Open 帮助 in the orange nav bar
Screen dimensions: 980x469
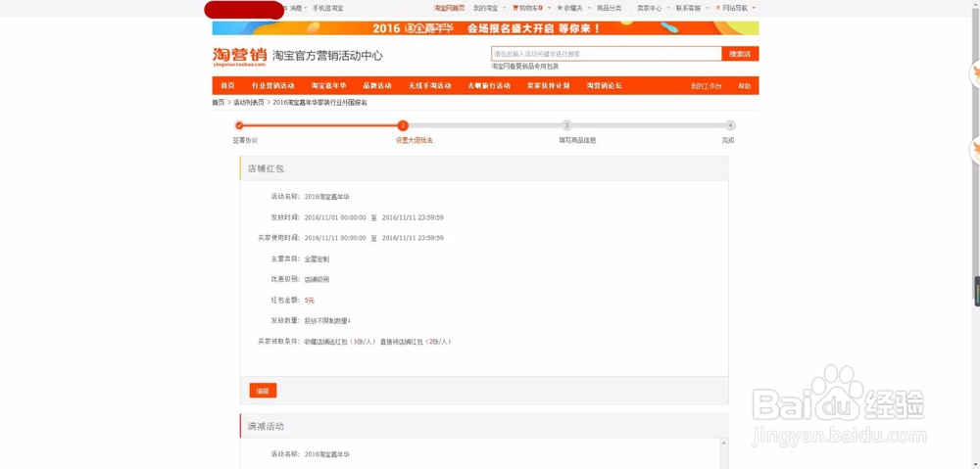[744, 86]
